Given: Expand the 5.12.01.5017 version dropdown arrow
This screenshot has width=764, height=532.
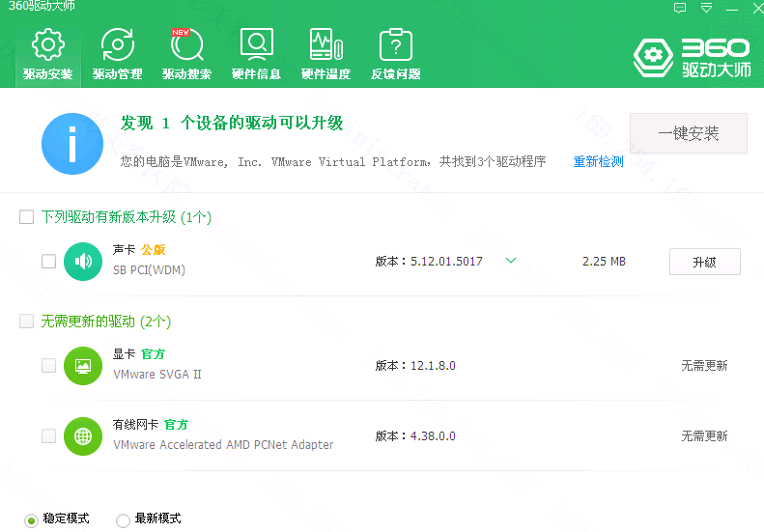Looking at the screenshot, I should (x=511, y=261).
